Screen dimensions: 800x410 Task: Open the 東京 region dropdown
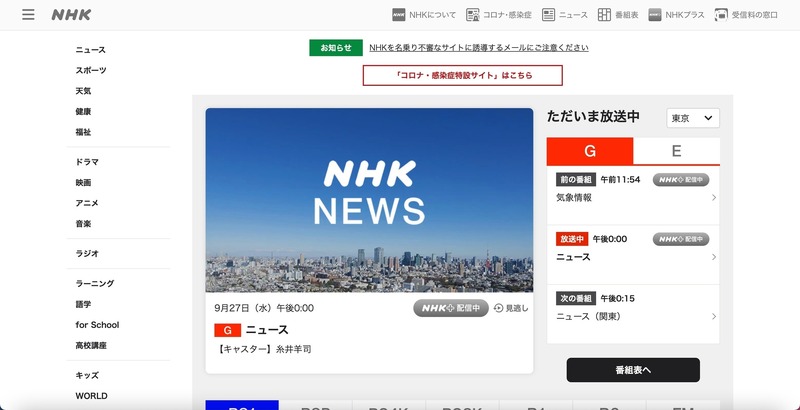(693, 118)
